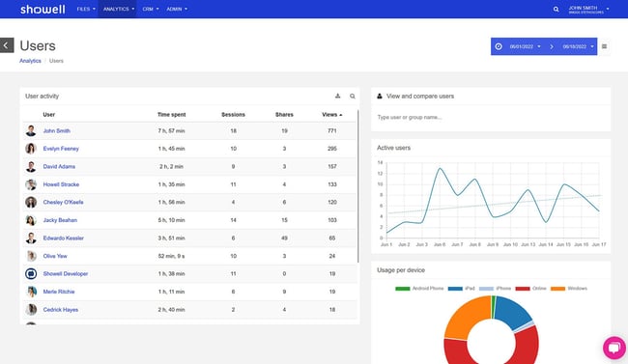Open the John Smith account dropdown
628x364 pixels.
click(x=588, y=10)
